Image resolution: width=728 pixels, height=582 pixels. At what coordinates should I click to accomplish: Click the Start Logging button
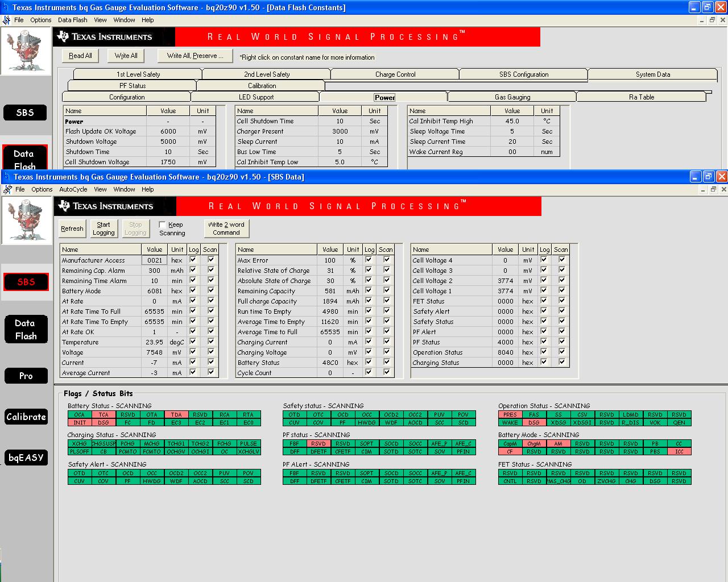pos(104,228)
